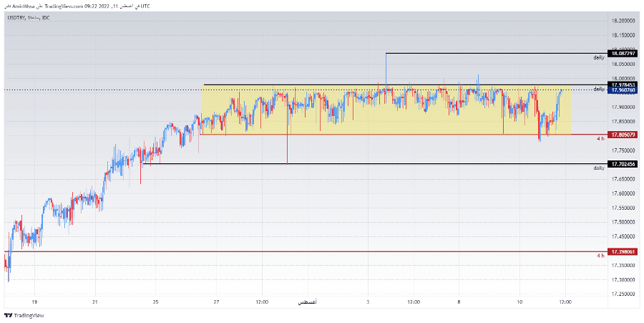Click 17.900000 on the price axis
This screenshot has width=644, height=323.
click(x=624, y=107)
